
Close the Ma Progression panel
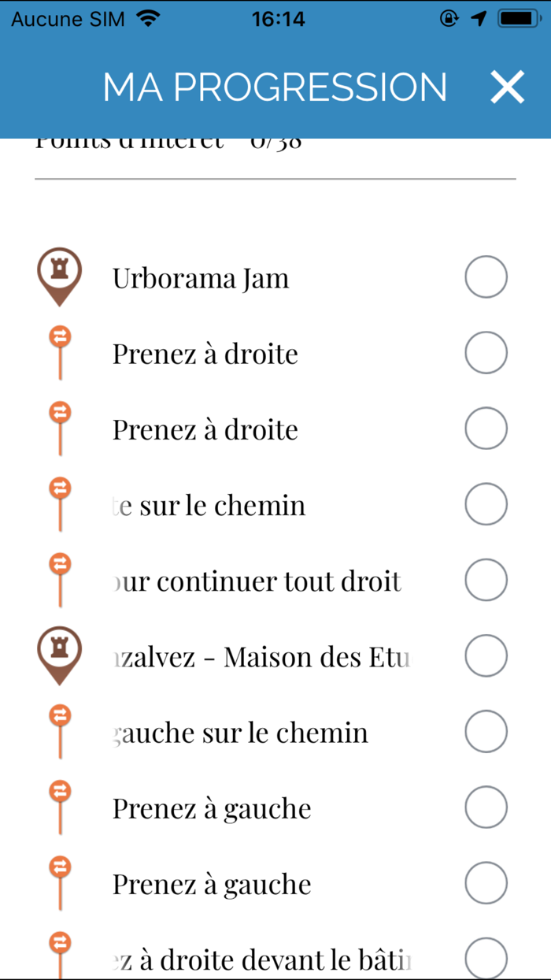(x=508, y=87)
